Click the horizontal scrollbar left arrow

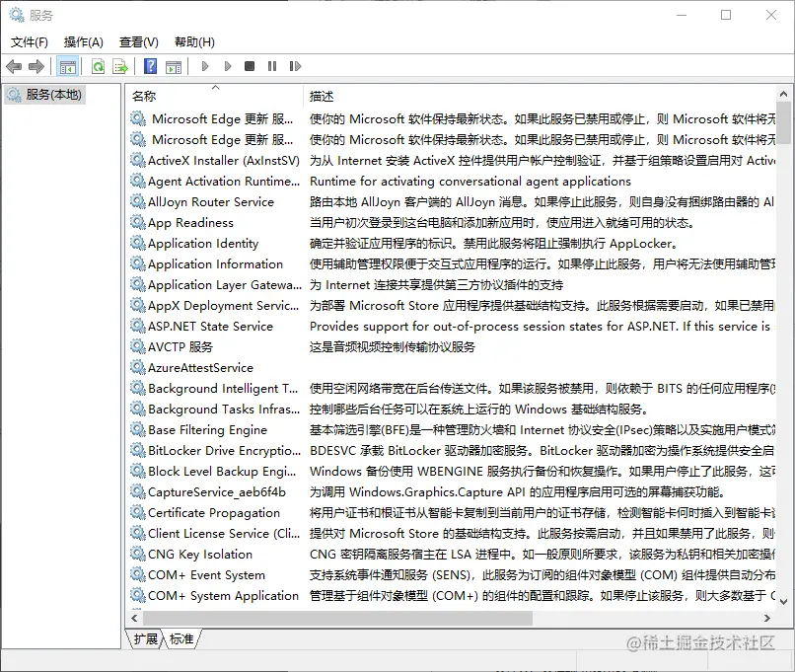[134, 619]
